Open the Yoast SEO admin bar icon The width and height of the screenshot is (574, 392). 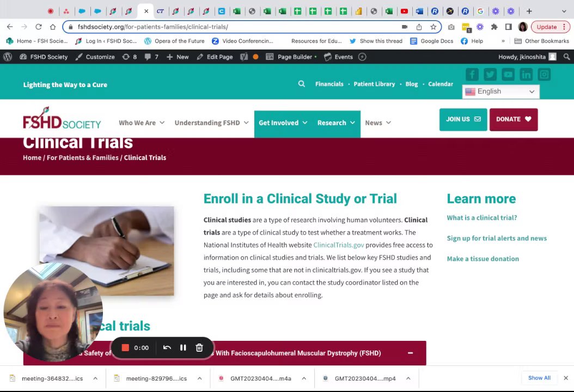tap(244, 57)
